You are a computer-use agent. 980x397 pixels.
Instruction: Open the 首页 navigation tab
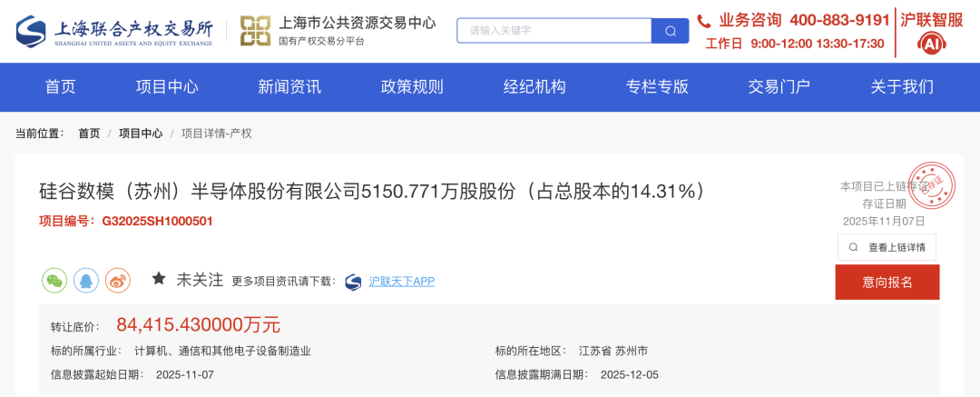61,87
